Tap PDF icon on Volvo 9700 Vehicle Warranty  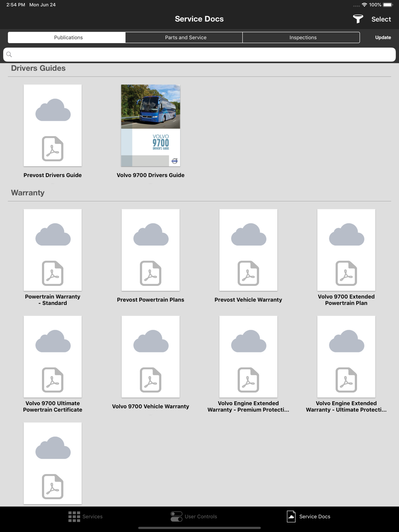[150, 380]
